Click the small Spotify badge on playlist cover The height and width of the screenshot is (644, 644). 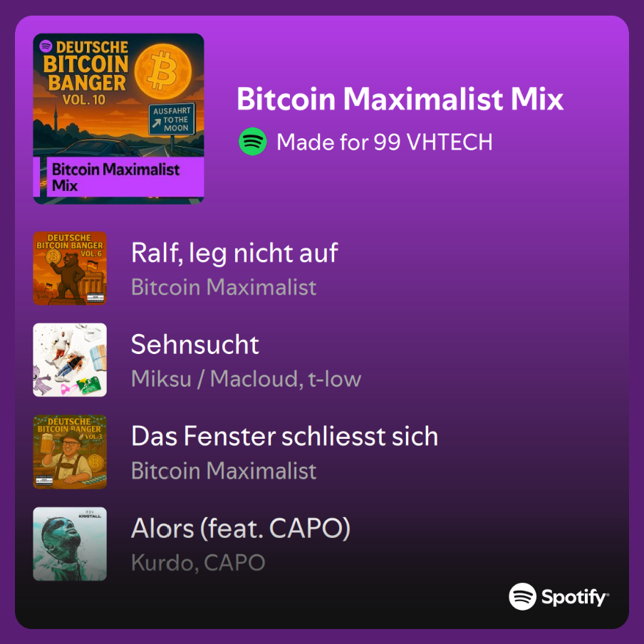(46, 46)
